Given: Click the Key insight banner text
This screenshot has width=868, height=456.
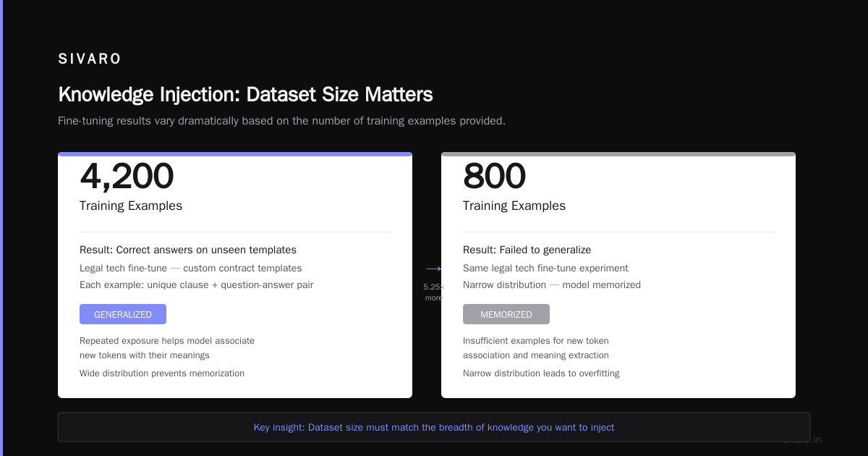Looking at the screenshot, I should coord(434,427).
